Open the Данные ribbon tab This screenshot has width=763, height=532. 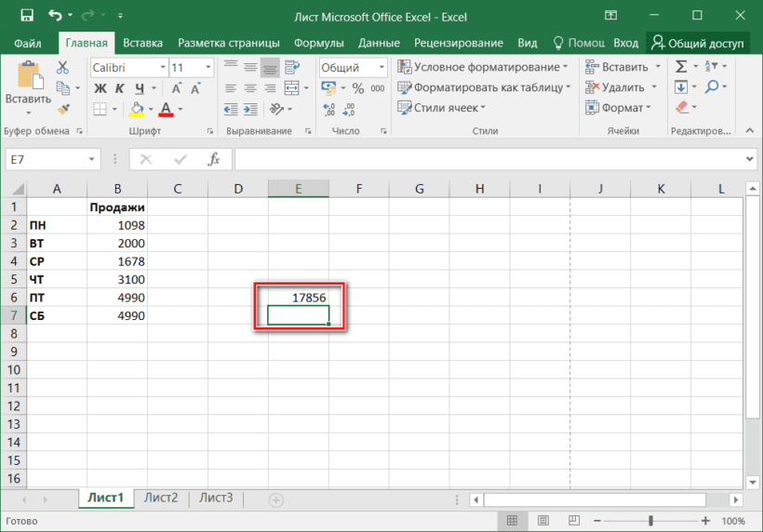tap(379, 44)
